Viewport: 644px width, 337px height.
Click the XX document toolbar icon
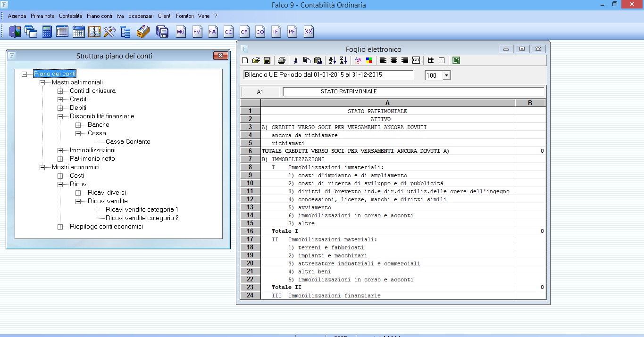(x=309, y=32)
